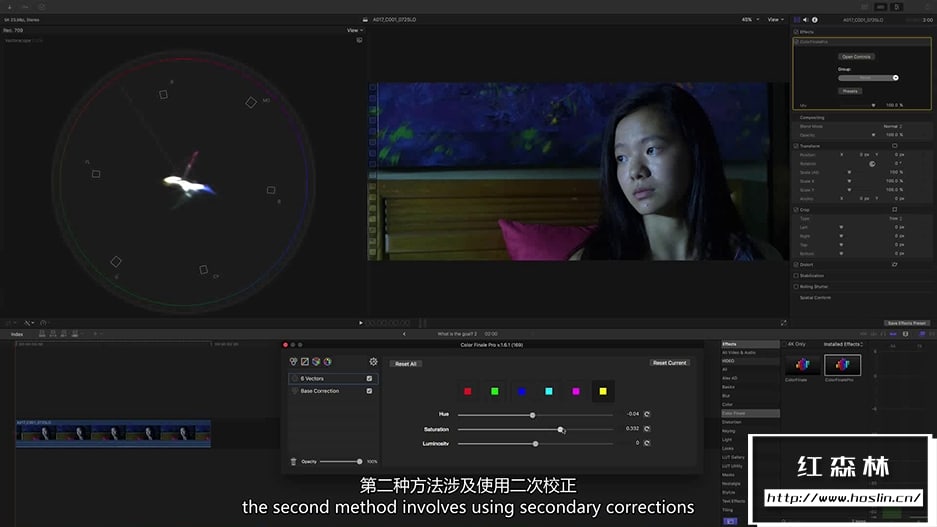Toggle the 6 Vectors layer checkbox
Viewport: 937px width, 527px height.
tap(369, 378)
